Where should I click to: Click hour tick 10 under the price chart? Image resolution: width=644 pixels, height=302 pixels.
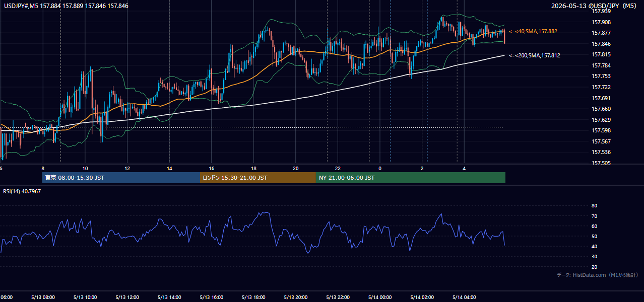click(85, 168)
